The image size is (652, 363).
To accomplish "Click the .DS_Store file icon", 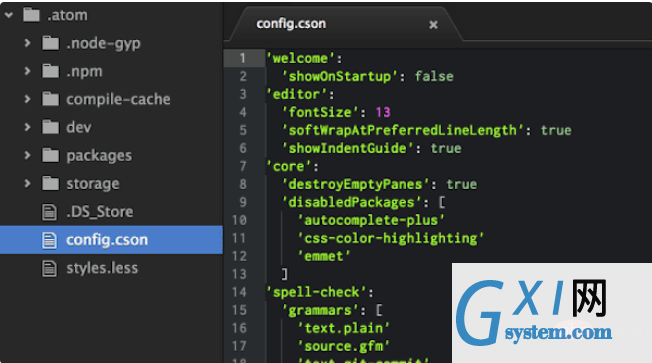I will 49,212.
